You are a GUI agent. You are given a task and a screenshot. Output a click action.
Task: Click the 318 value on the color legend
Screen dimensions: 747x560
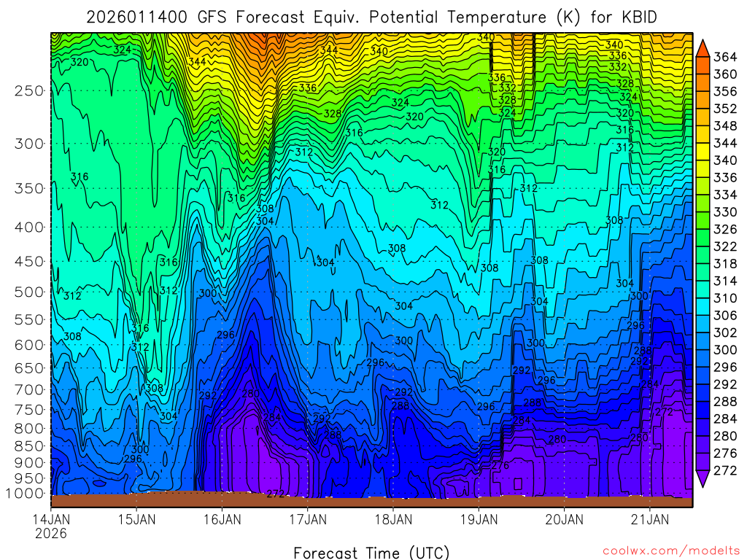[725, 264]
